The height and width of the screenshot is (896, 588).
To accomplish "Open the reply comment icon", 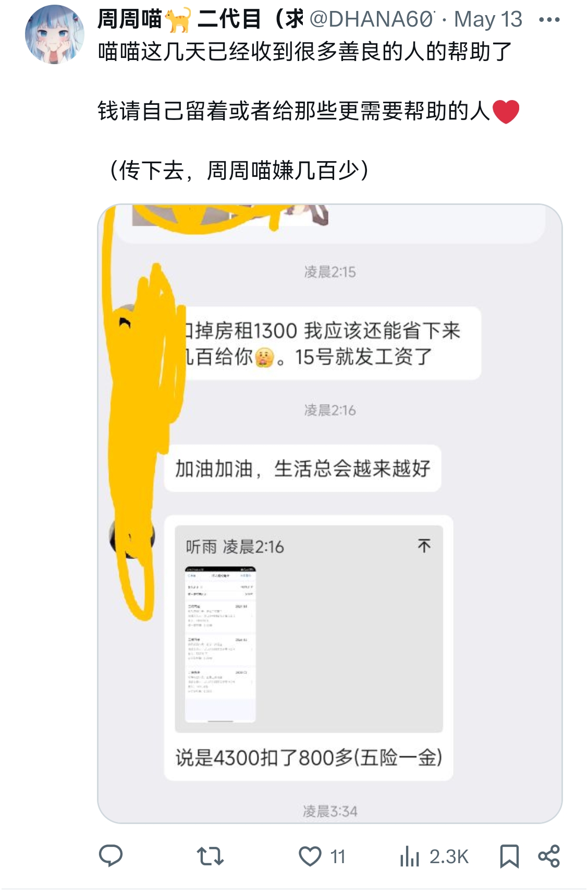I will [x=111, y=856].
